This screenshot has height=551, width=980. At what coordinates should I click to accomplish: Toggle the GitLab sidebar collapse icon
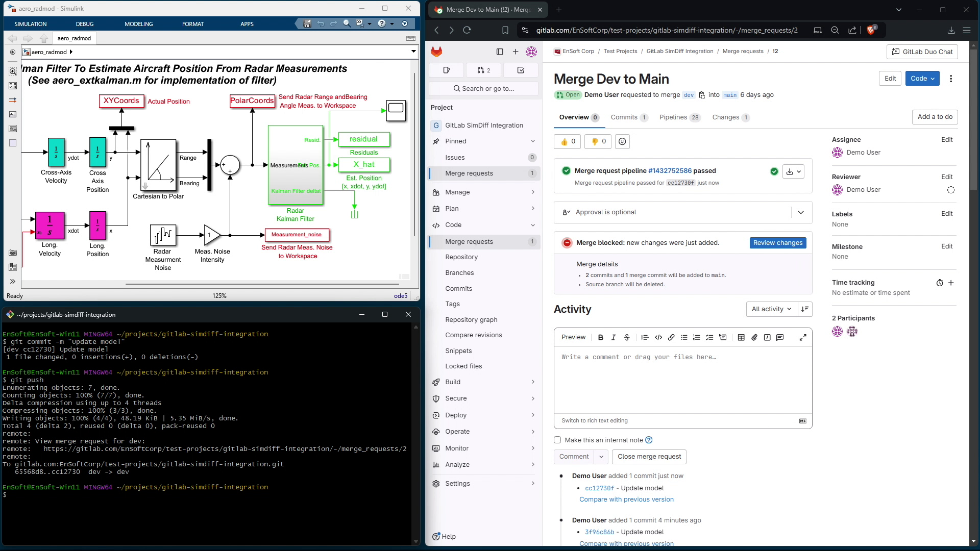500,52
